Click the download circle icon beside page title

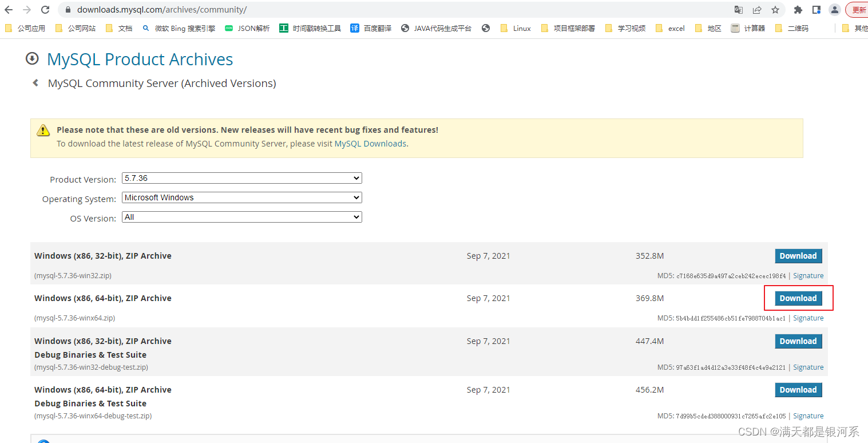[32, 58]
